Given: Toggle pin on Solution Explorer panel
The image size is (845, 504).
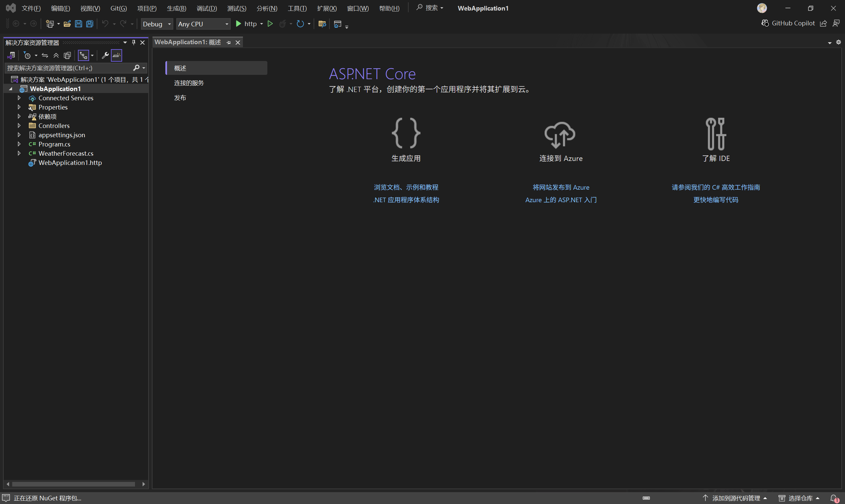Looking at the screenshot, I should (134, 43).
